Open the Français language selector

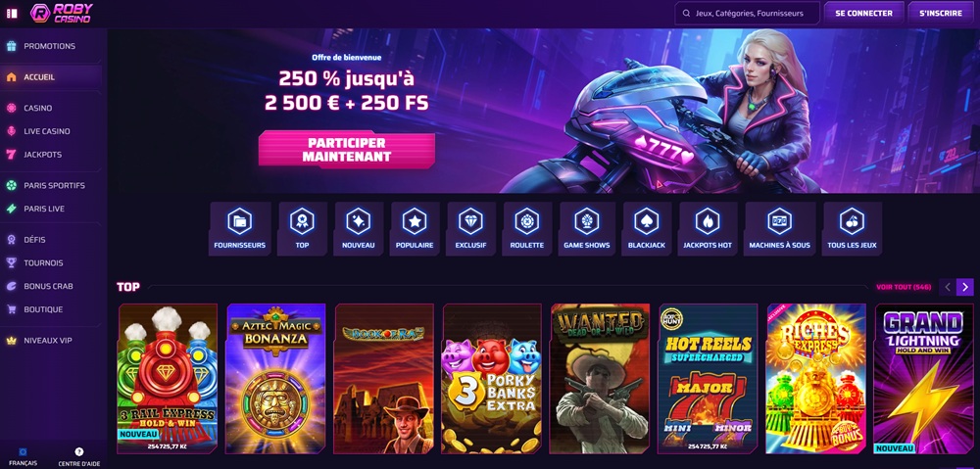point(24,456)
